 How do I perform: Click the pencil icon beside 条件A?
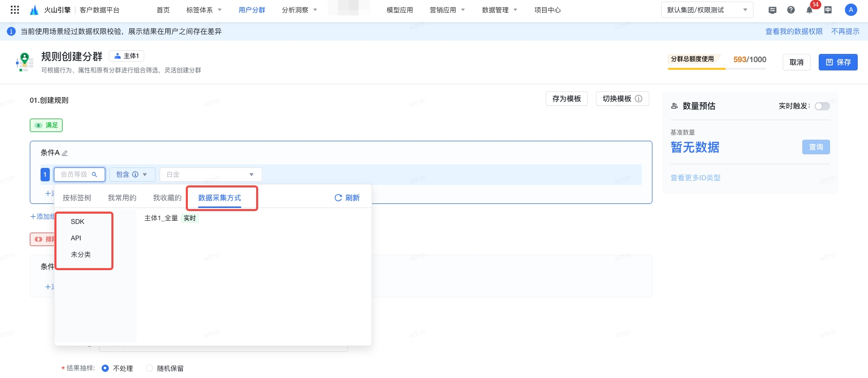coord(65,153)
